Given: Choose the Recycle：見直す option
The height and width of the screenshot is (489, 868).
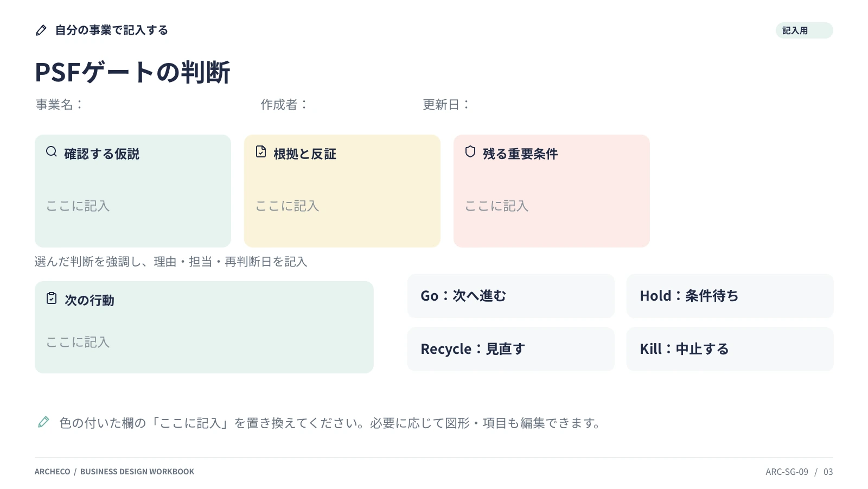Looking at the screenshot, I should click(511, 349).
